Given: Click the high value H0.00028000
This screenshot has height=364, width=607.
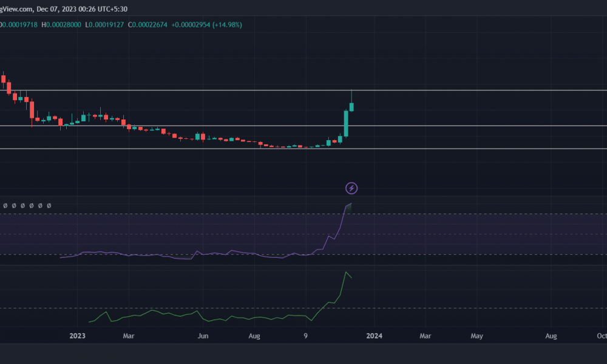Looking at the screenshot, I should [61, 25].
